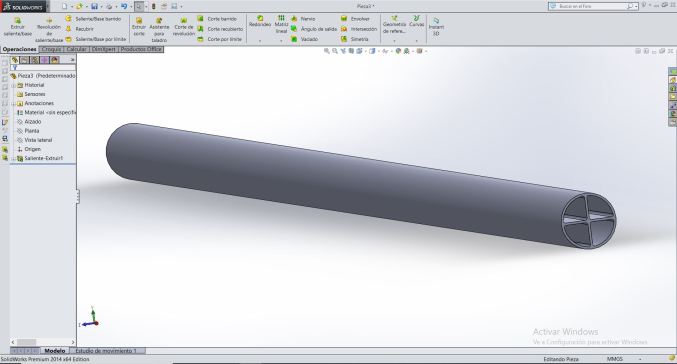This screenshot has height=364, width=677.
Task: Expand the Matriz lineal dropdown arrow
Action: [x=281, y=41]
